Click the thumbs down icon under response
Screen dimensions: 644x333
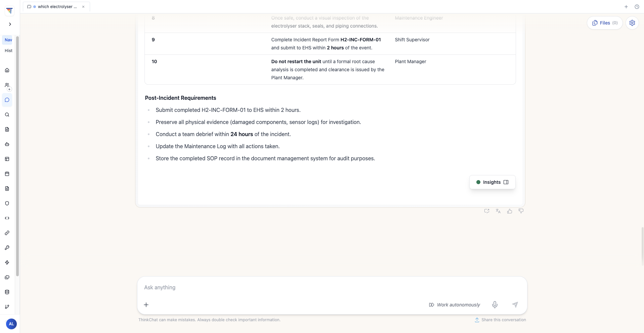521,211
